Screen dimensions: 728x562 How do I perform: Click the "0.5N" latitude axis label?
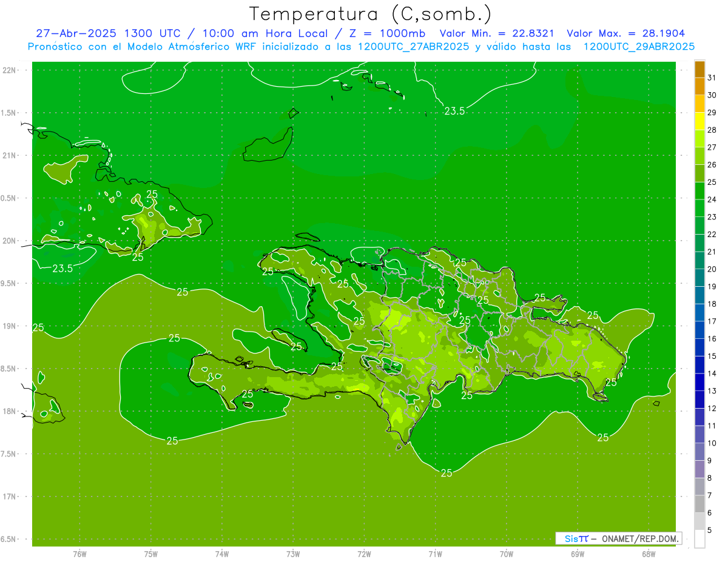8,198
